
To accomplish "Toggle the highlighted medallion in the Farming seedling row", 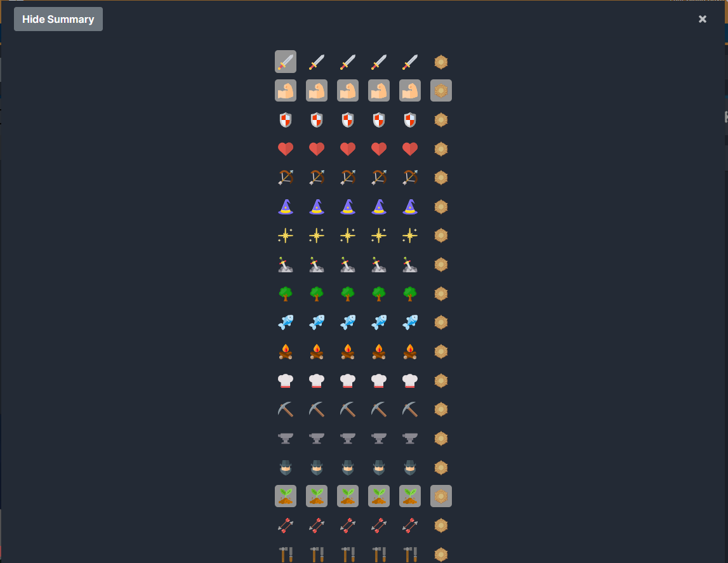I will point(440,496).
